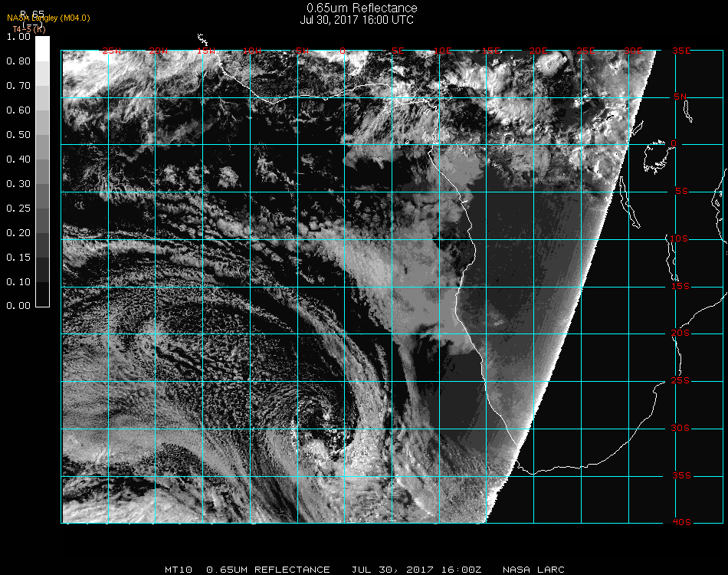Pick the equator 0 latitude label between 5N and 5S
The image size is (728, 575).
pyautogui.click(x=674, y=143)
